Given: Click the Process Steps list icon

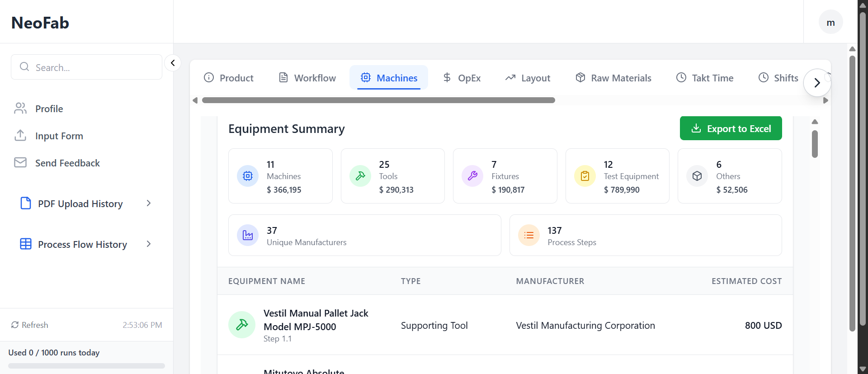Looking at the screenshot, I should click(529, 235).
